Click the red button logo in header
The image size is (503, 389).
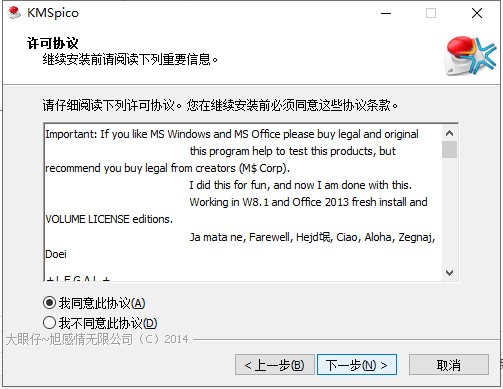(470, 56)
